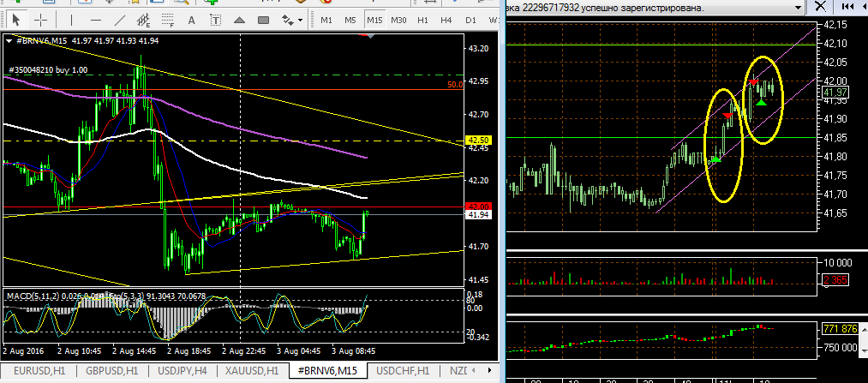Click the 750 000 scale label
Image resolution: width=868 pixels, height=383 pixels.
click(x=841, y=348)
